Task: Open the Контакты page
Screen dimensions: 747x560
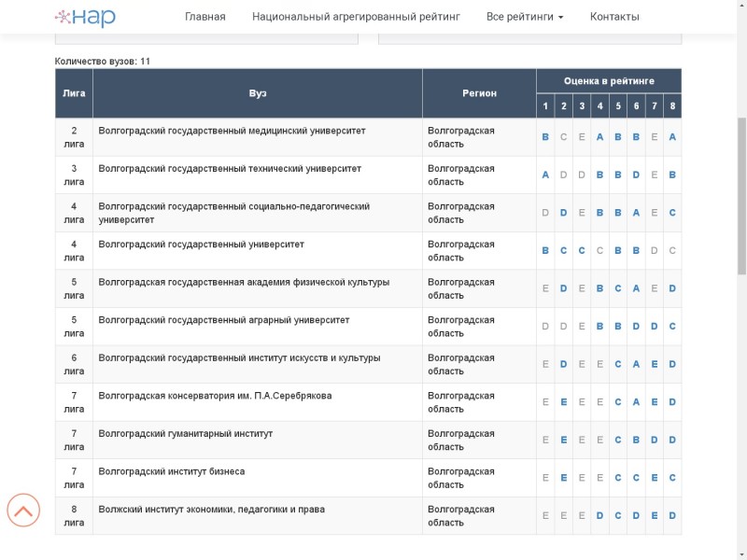Action: pyautogui.click(x=614, y=17)
